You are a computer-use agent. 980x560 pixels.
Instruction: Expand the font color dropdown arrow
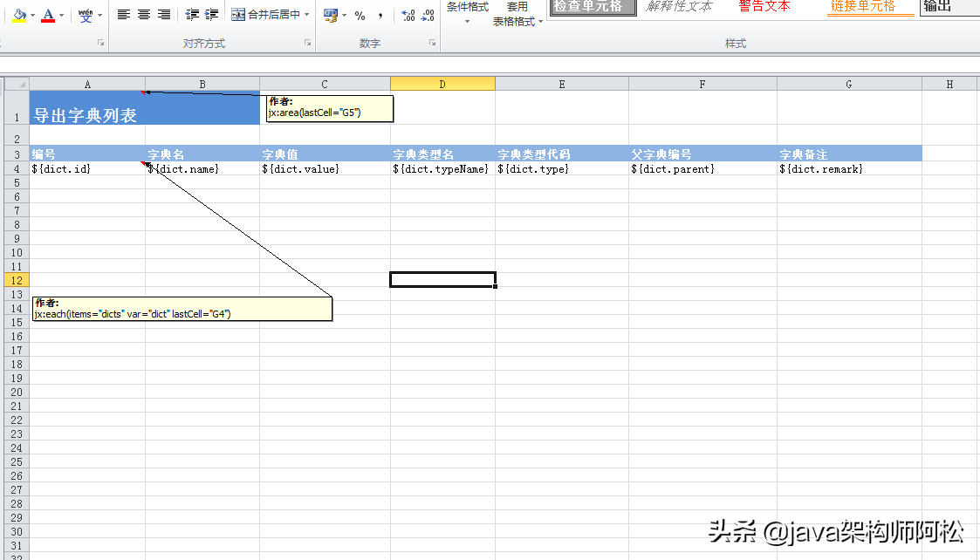click(x=61, y=15)
